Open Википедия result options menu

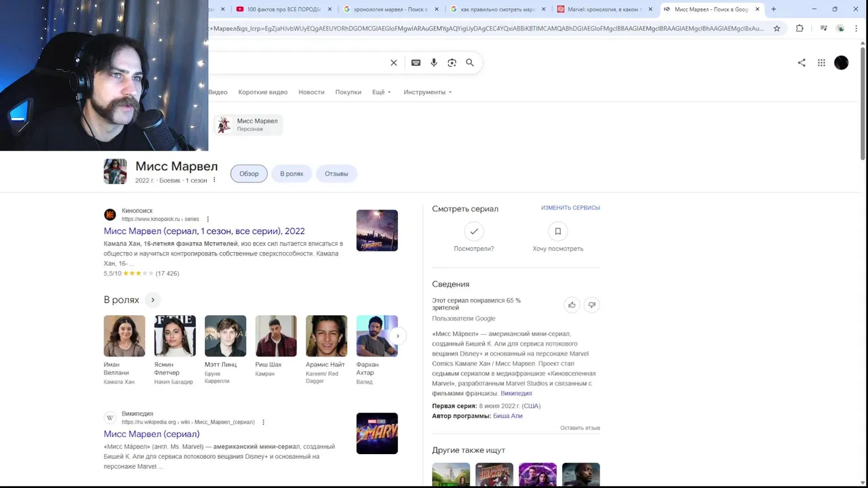[263, 422]
